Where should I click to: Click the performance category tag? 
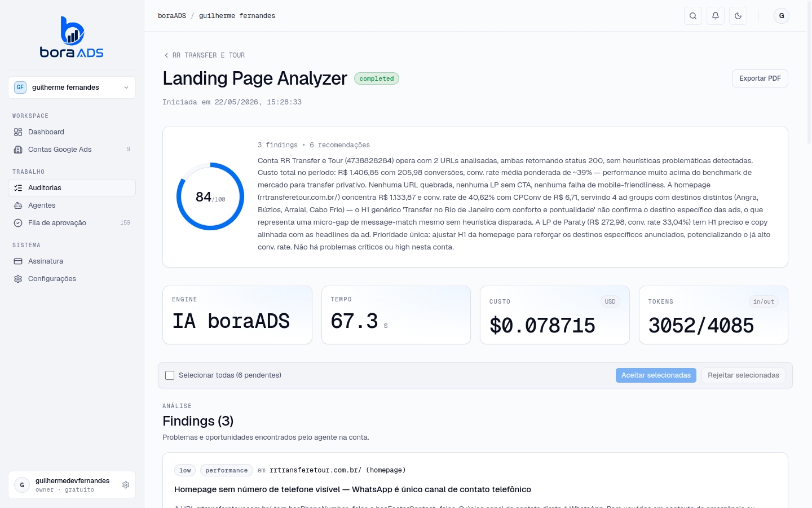click(x=226, y=470)
